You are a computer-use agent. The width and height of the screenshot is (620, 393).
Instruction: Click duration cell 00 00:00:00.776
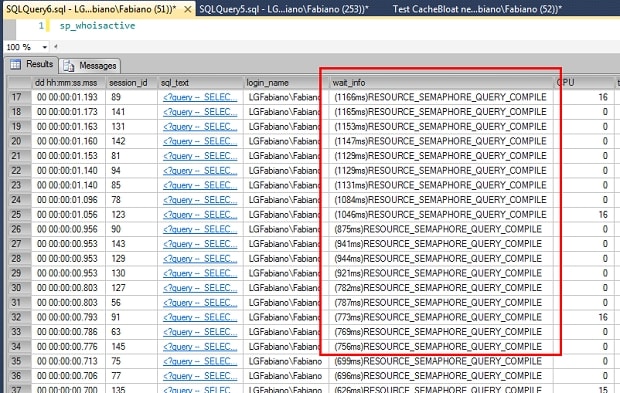pos(68,347)
